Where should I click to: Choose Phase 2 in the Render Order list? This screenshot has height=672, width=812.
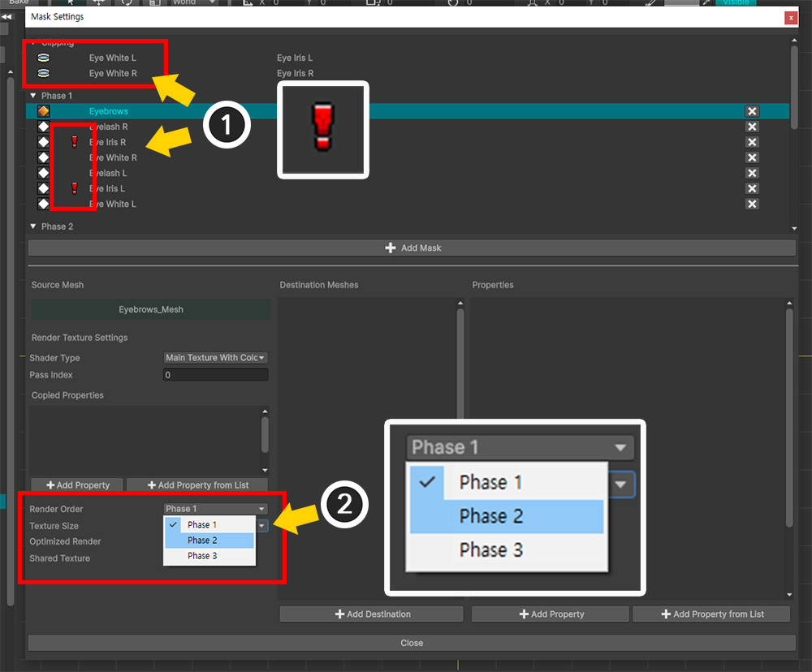click(209, 541)
